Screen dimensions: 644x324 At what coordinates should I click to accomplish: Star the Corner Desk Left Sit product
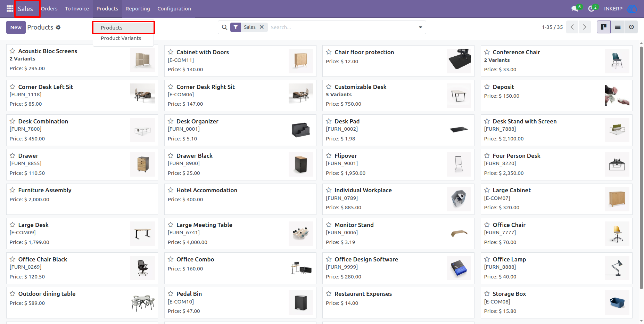tap(13, 87)
